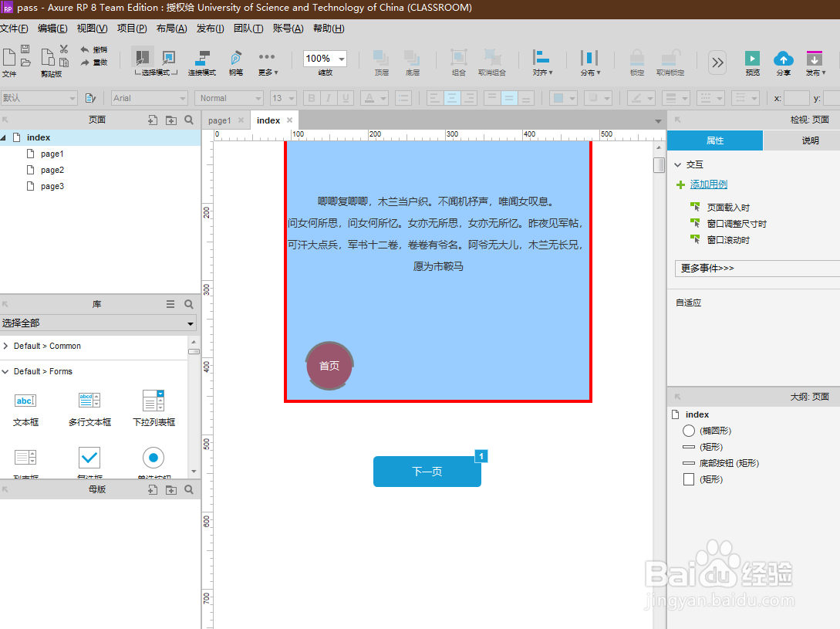Toggle top vertical text alignment
The image size is (840, 629).
coord(492,98)
